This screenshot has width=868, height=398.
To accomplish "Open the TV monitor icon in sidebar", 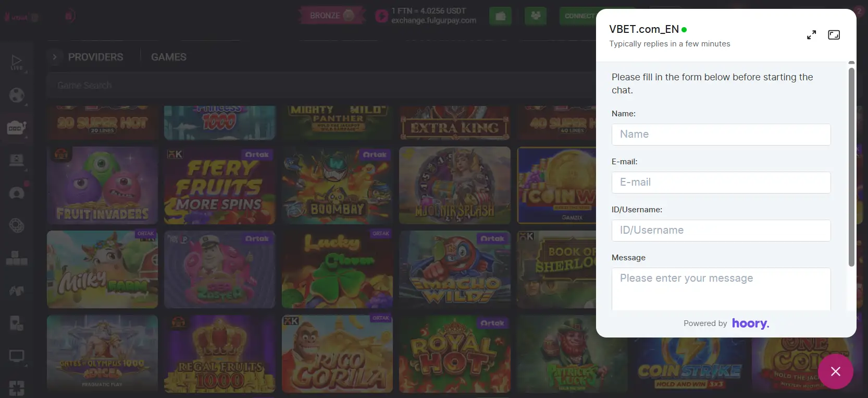I will [x=17, y=356].
